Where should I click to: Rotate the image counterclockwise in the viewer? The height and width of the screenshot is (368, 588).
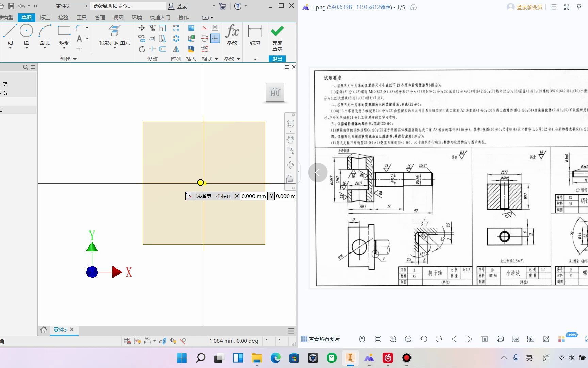tap(424, 339)
